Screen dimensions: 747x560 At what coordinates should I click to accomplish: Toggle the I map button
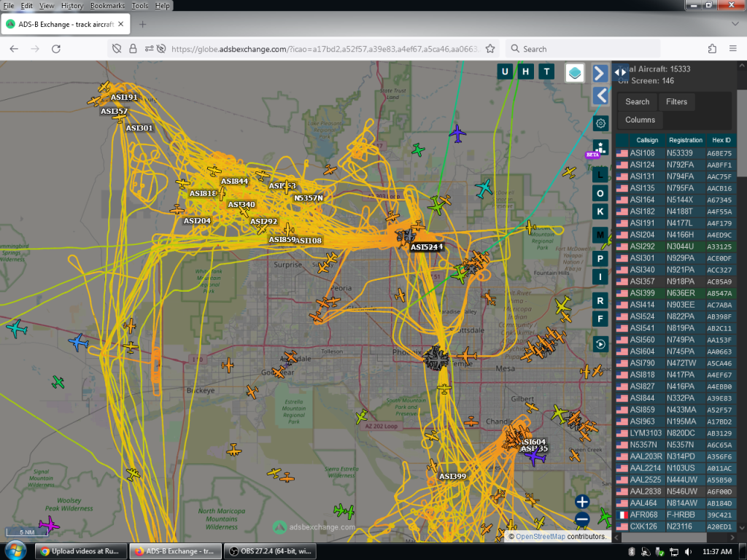point(600,276)
